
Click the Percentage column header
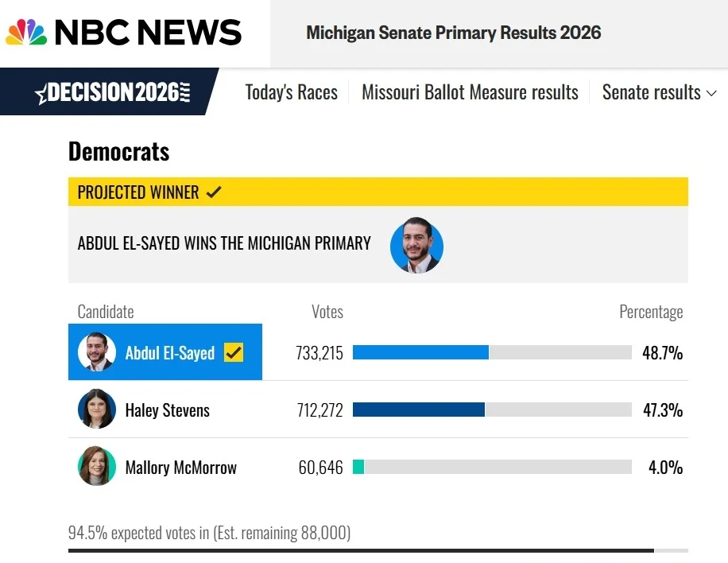651,312
